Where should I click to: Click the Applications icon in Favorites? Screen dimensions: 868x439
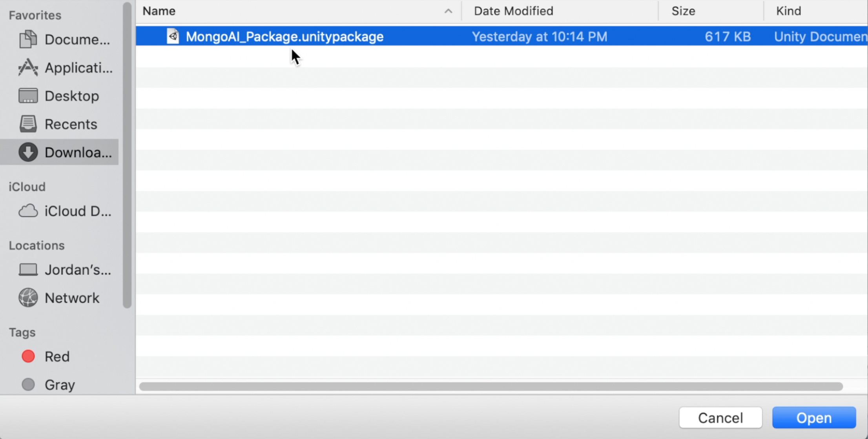point(28,67)
